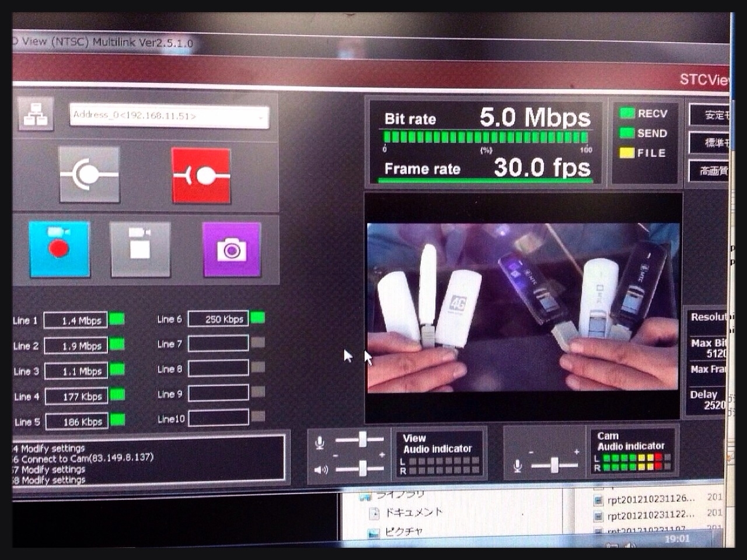Click the SEND green indicator
The height and width of the screenshot is (560, 747).
point(627,133)
